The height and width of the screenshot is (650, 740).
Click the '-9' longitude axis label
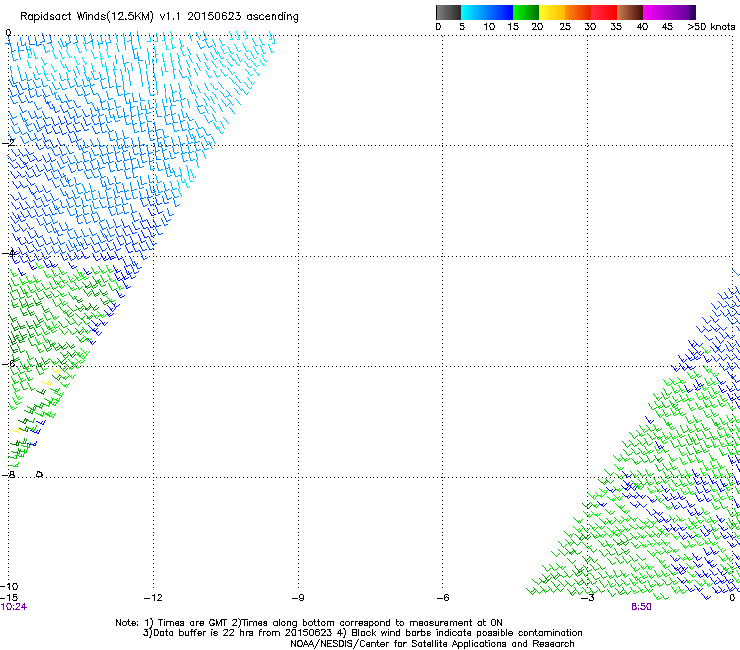coord(298,598)
